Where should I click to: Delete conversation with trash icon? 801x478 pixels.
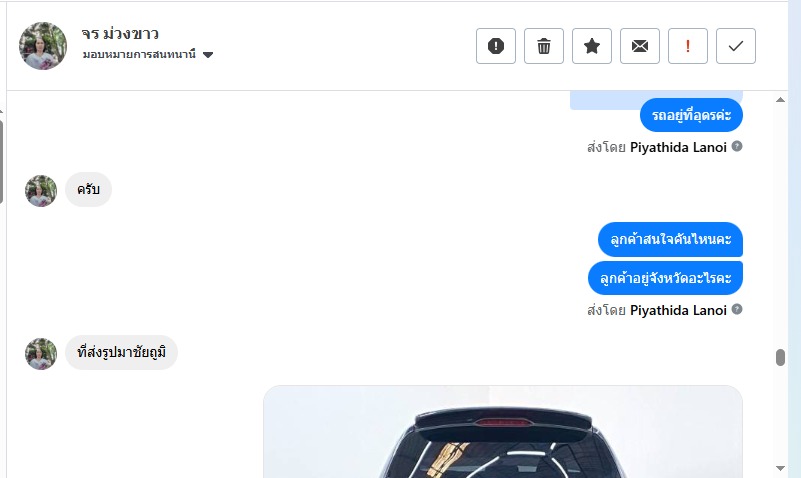pos(544,46)
